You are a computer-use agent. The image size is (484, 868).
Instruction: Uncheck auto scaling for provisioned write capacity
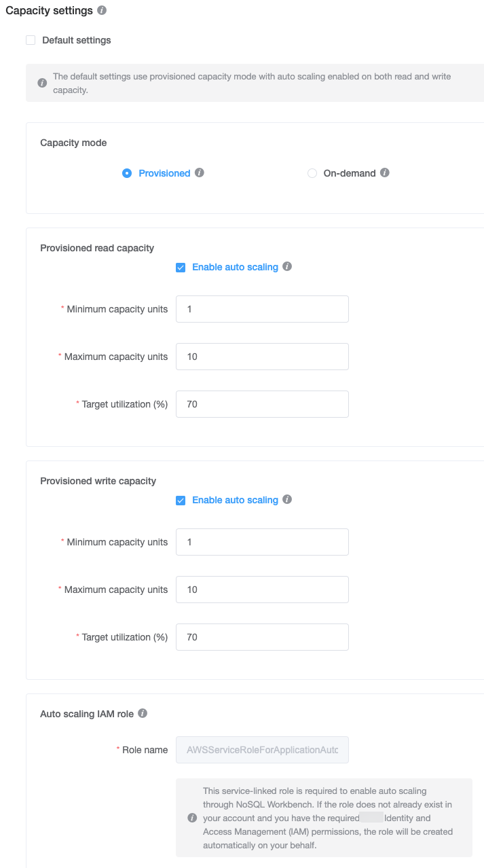tap(181, 501)
